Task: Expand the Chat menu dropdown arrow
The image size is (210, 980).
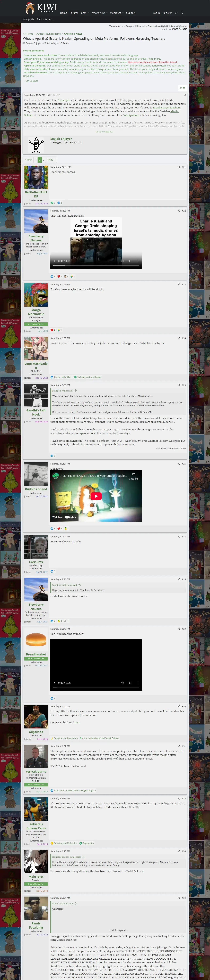Action: point(88,13)
